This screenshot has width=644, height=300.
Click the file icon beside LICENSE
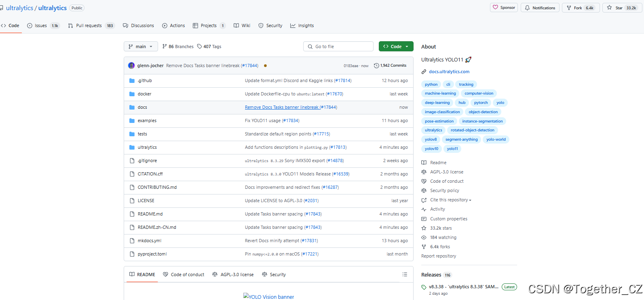point(132,201)
